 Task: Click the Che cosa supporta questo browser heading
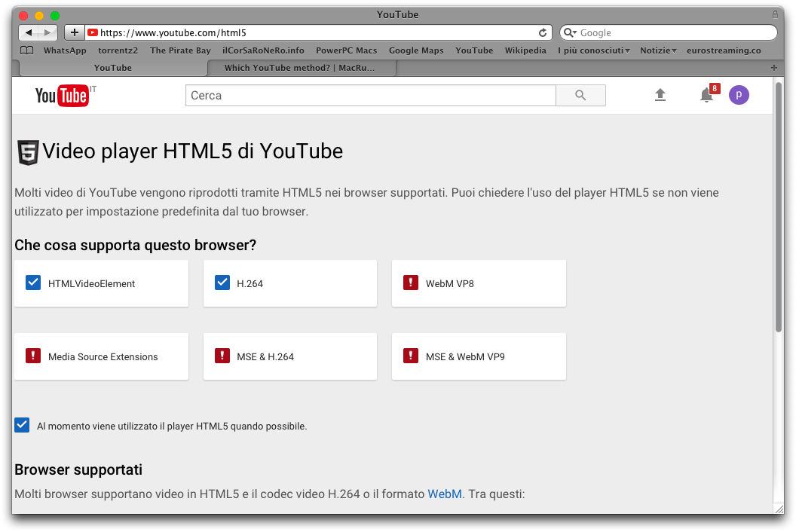[x=135, y=245]
